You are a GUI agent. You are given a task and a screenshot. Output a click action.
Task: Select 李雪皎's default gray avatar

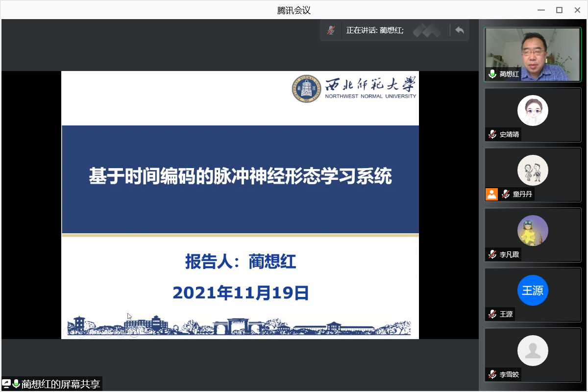click(533, 350)
